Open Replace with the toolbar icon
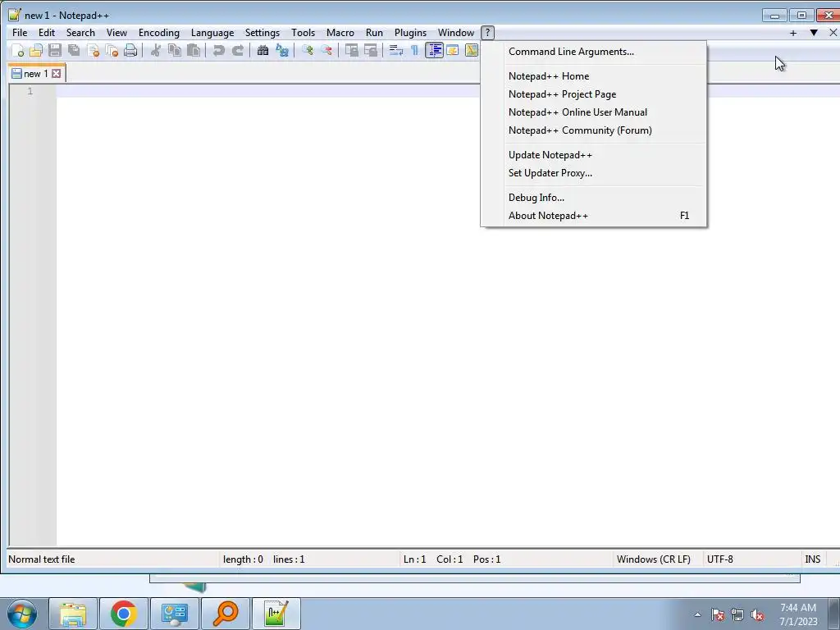This screenshot has width=840, height=630. click(x=282, y=50)
